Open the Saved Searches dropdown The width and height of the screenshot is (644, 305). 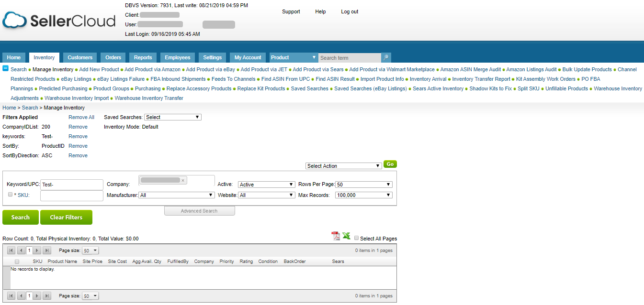(173, 117)
